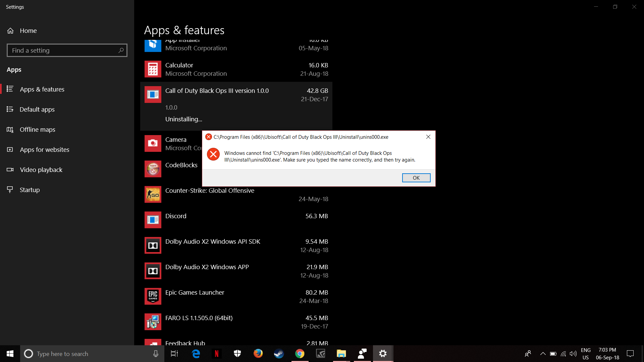
Task: Click OK in the error dialog
Action: tap(416, 178)
